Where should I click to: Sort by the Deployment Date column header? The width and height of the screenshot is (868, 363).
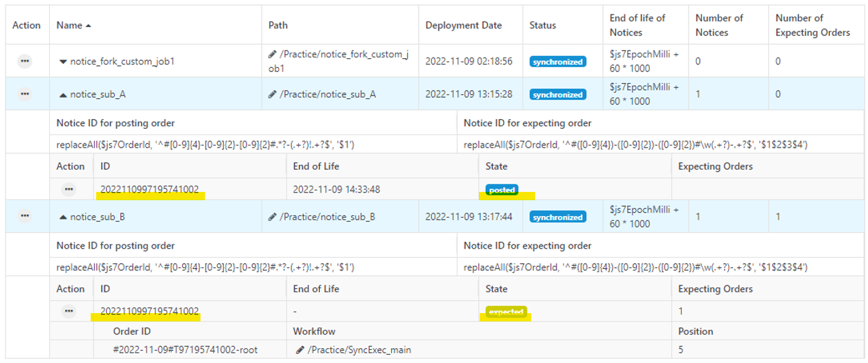(x=463, y=25)
